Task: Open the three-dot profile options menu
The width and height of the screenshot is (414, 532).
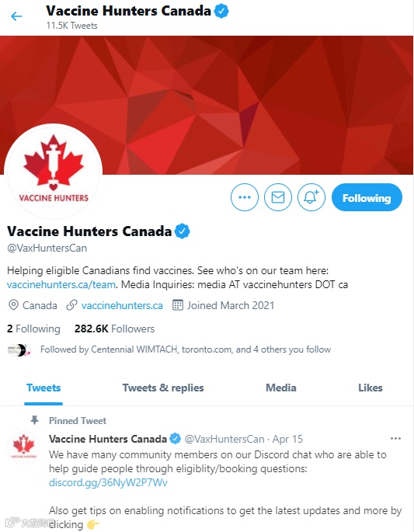Action: coord(245,197)
